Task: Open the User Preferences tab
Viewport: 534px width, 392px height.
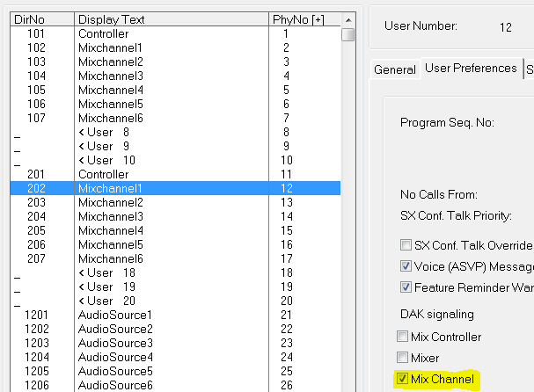Action: [471, 68]
